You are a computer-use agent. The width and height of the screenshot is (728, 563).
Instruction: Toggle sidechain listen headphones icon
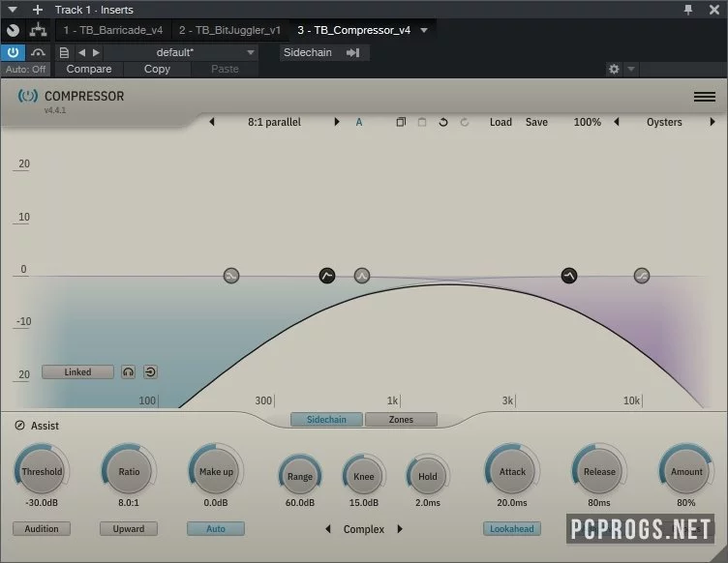pos(128,371)
